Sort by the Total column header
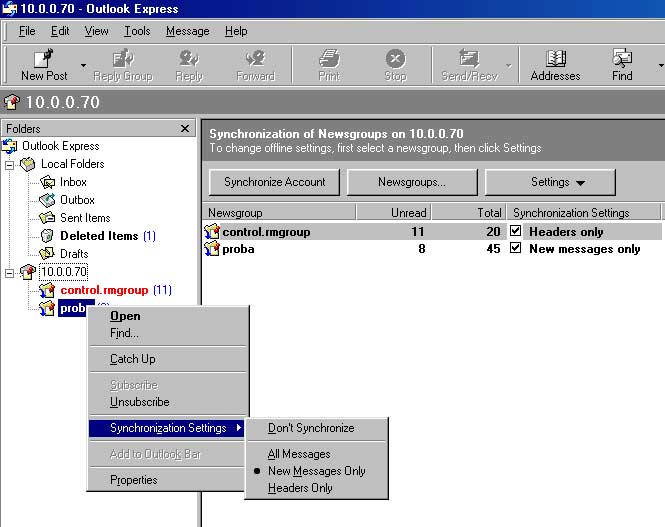The width and height of the screenshot is (665, 527). (x=469, y=212)
